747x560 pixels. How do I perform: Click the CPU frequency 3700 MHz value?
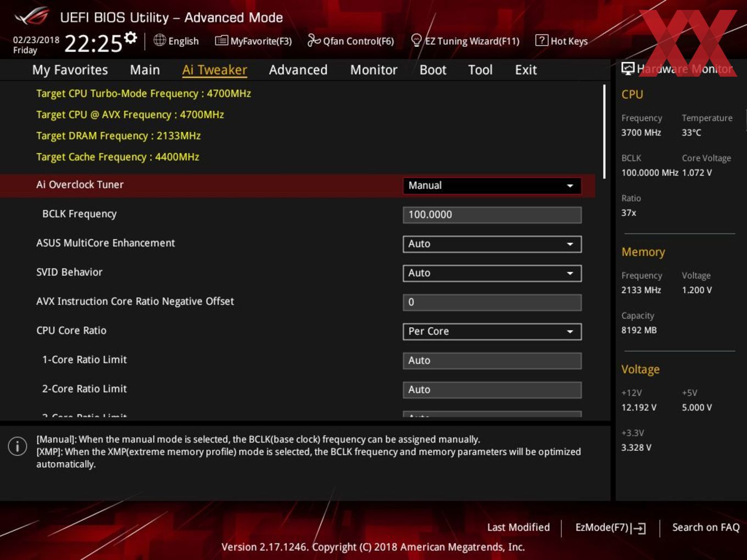641,132
